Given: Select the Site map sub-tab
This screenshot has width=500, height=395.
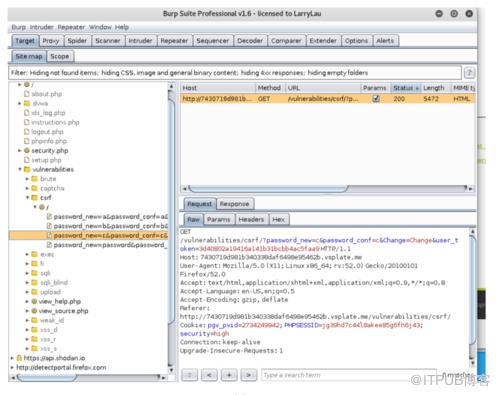Looking at the screenshot, I should 29,56.
